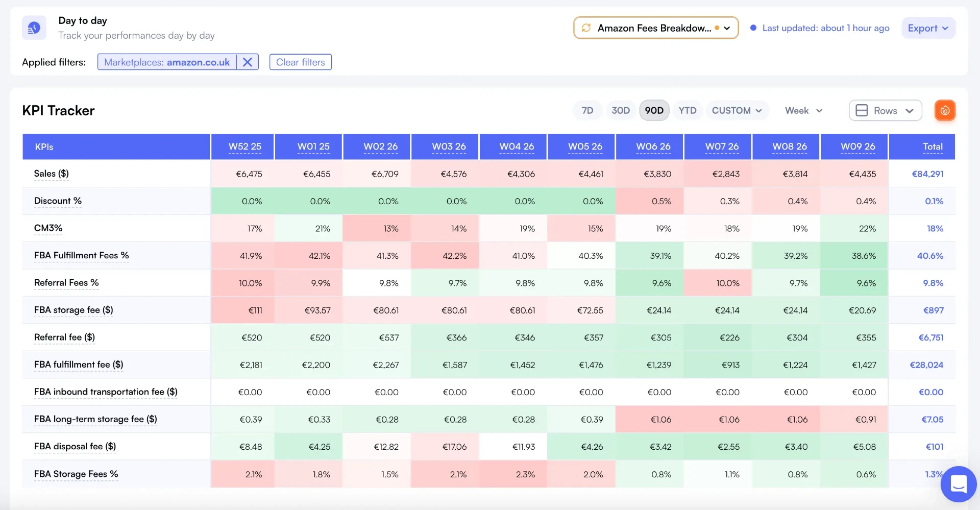Viewport: 980px width, 510px height.
Task: Click the €6,709 Sales cell
Action: 377,174
